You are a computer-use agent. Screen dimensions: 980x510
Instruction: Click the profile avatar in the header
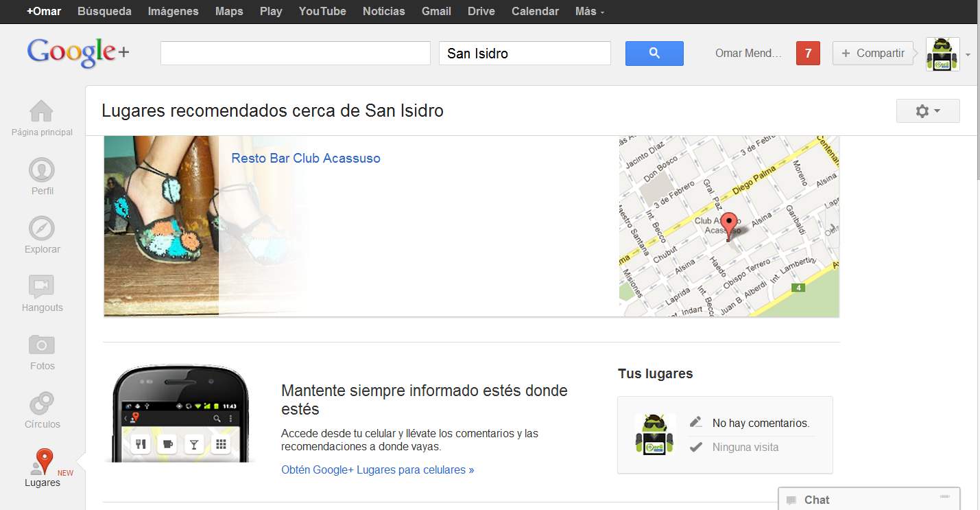tap(943, 54)
